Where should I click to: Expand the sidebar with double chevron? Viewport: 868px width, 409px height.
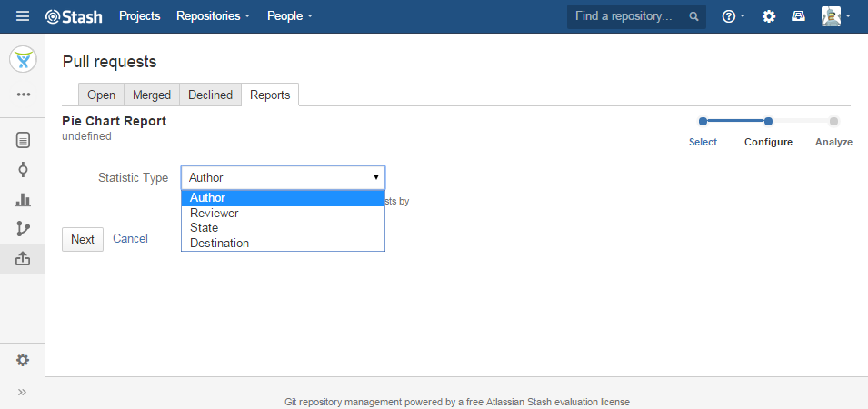coord(23,392)
